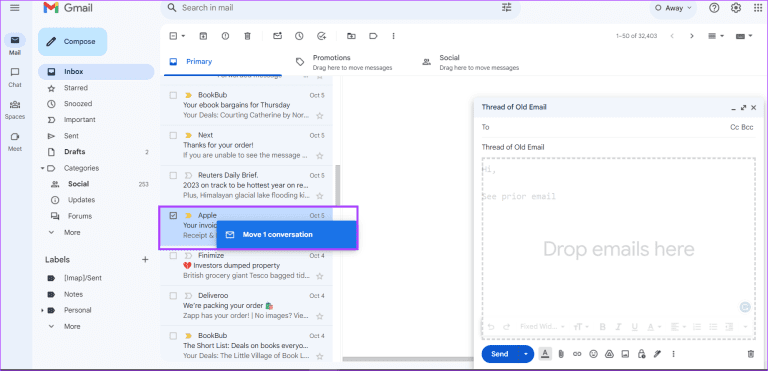Click the Send button in compose window
768x371 pixels.
pos(500,354)
